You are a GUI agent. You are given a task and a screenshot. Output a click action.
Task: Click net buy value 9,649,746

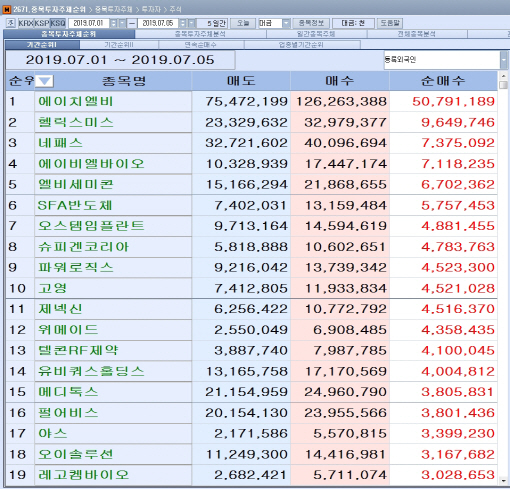458,122
